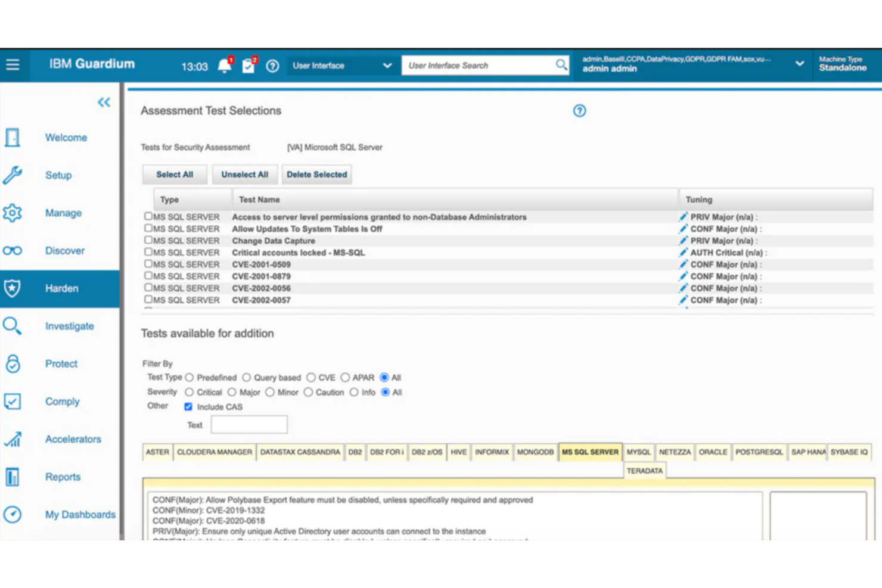This screenshot has height=588, width=882.
Task: Click the Protect lock icon
Action: click(x=13, y=363)
